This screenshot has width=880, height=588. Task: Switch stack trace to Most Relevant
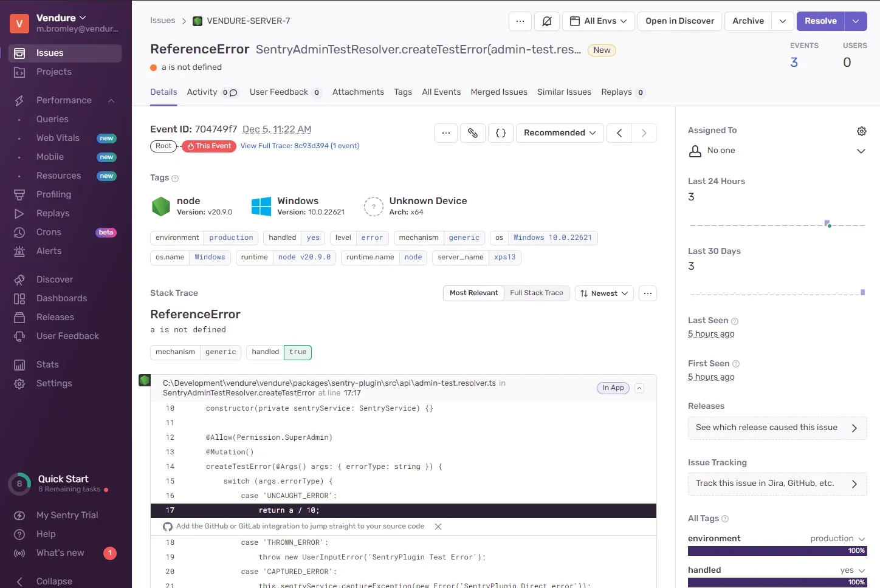[x=473, y=293]
